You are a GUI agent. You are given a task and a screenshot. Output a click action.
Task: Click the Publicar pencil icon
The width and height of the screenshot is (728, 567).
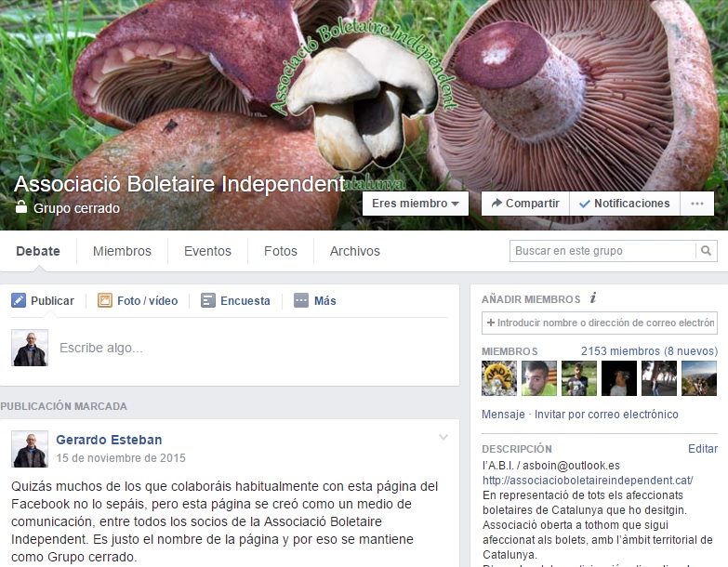(19, 300)
